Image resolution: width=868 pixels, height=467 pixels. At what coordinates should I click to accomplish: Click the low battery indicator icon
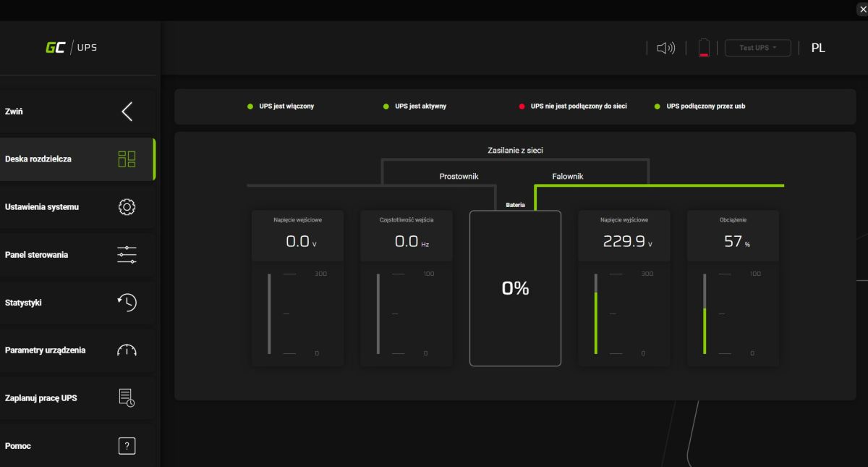pyautogui.click(x=704, y=49)
